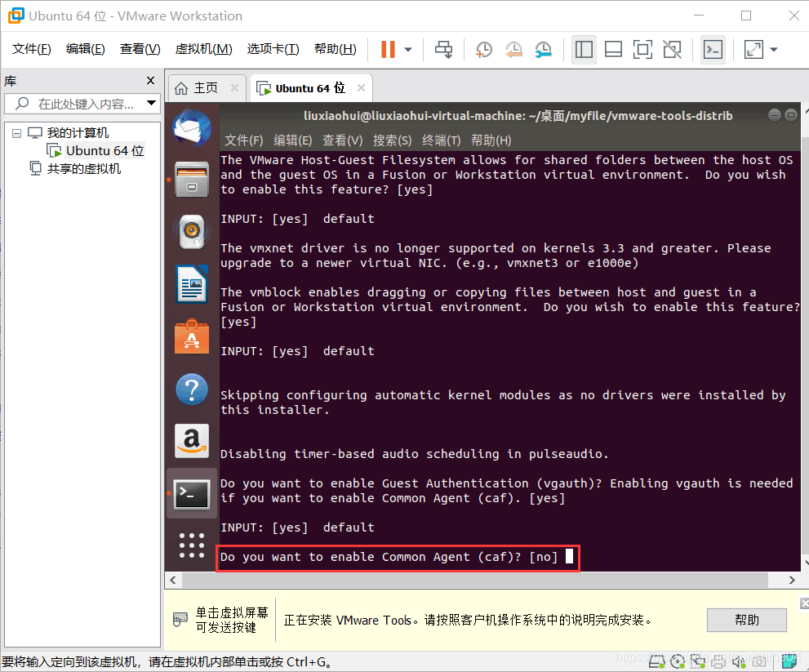
Task: Click horizontal scrollbar left arrow
Action: coord(173,580)
